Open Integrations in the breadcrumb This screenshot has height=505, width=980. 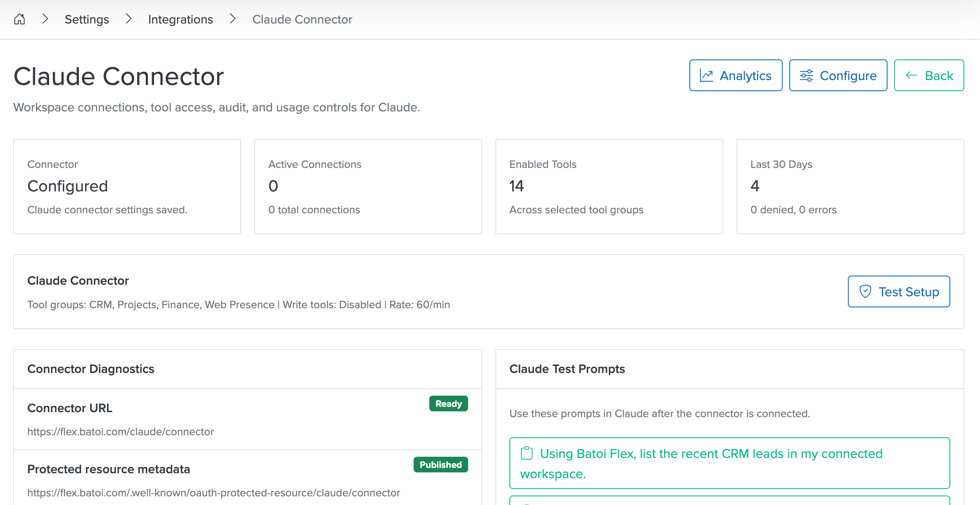[x=180, y=19]
